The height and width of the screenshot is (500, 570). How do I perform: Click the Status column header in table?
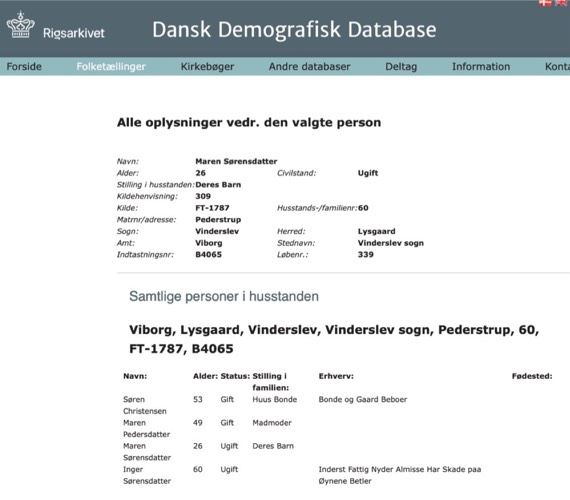235,376
